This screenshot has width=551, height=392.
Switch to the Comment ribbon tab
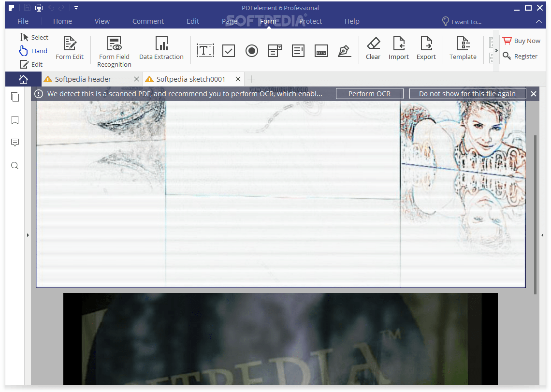click(148, 21)
